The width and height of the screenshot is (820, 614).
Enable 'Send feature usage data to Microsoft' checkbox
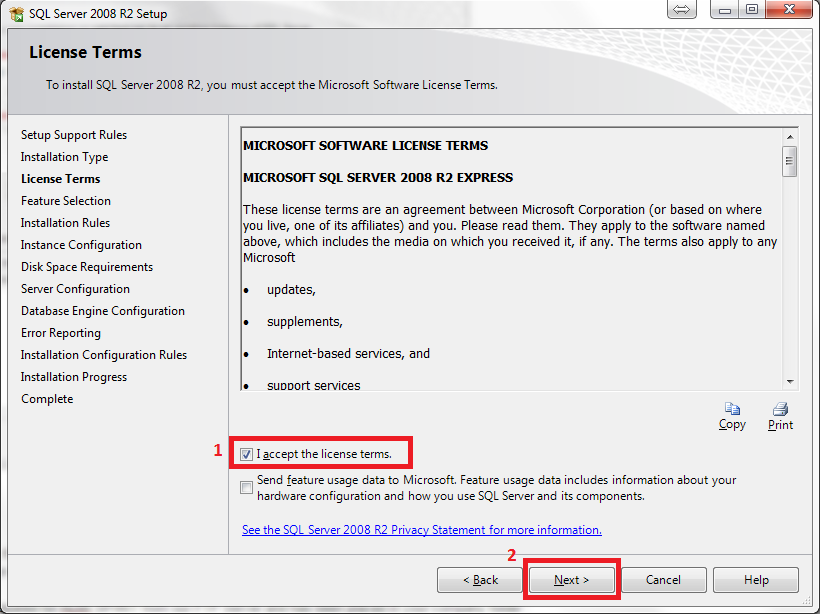(x=246, y=487)
